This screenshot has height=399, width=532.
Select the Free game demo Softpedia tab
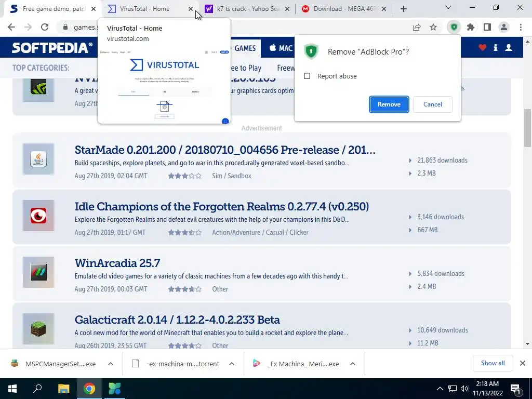click(54, 9)
